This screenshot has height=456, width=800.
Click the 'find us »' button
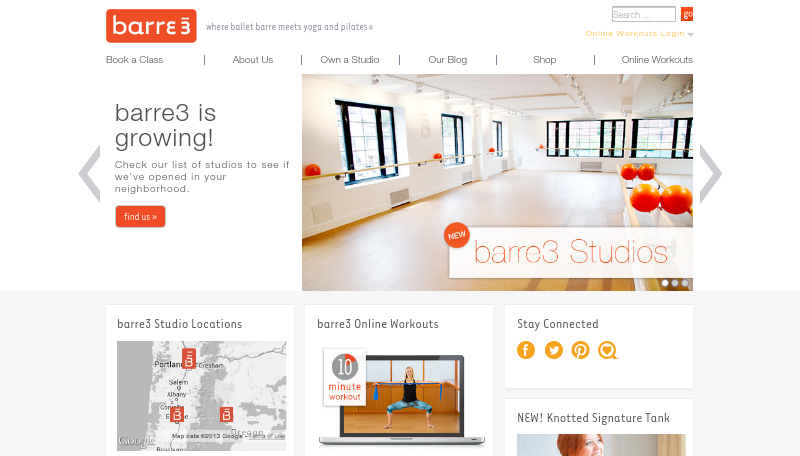pos(140,217)
